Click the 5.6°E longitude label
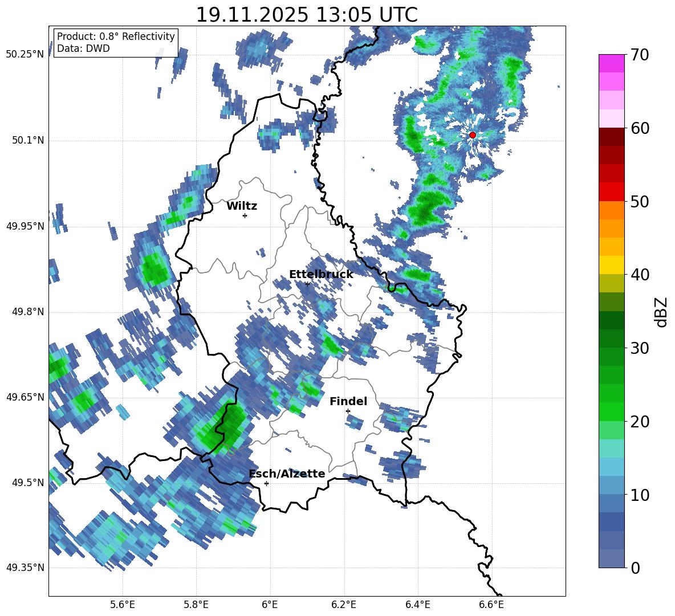Screen dimensions: 675x616 pos(123,605)
